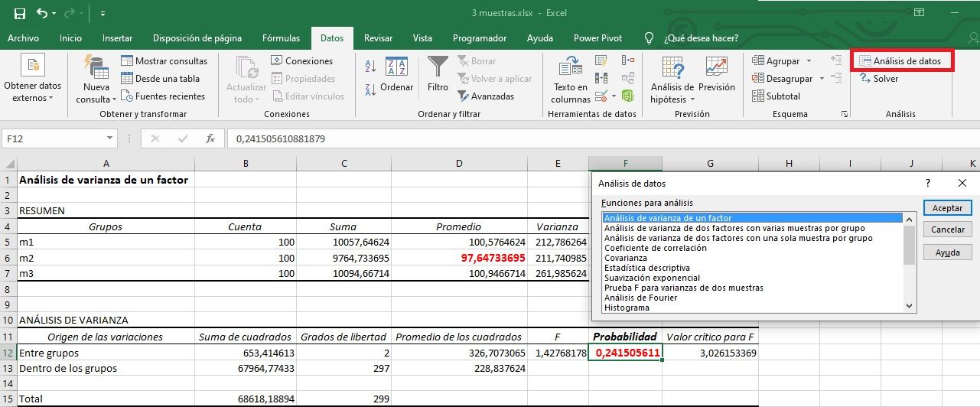Click Cancelar in Análisis de datos dialog
Viewport: 980px width, 407px height.
(947, 230)
